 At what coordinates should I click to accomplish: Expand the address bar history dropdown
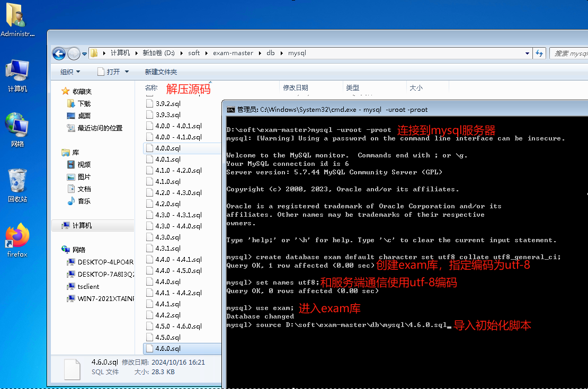tap(527, 53)
